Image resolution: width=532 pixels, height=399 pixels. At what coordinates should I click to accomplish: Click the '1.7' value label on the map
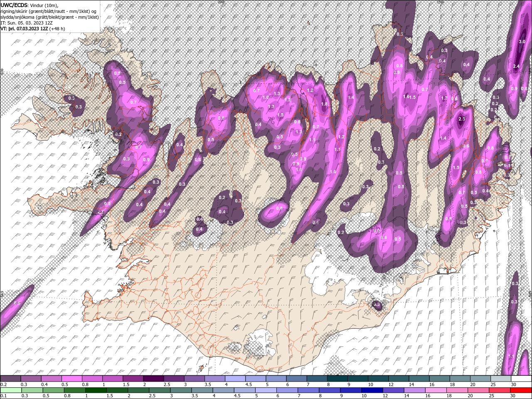point(444,99)
